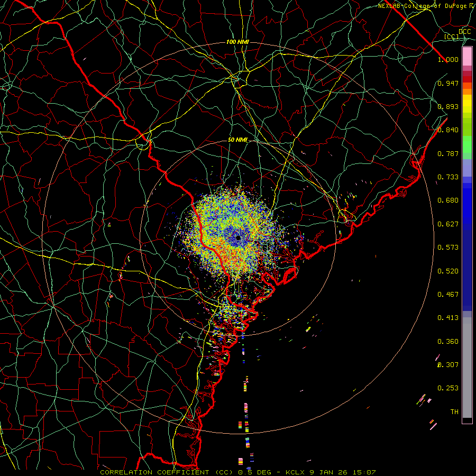
Task: Click the 0.893 scale value
Action: coord(448,106)
